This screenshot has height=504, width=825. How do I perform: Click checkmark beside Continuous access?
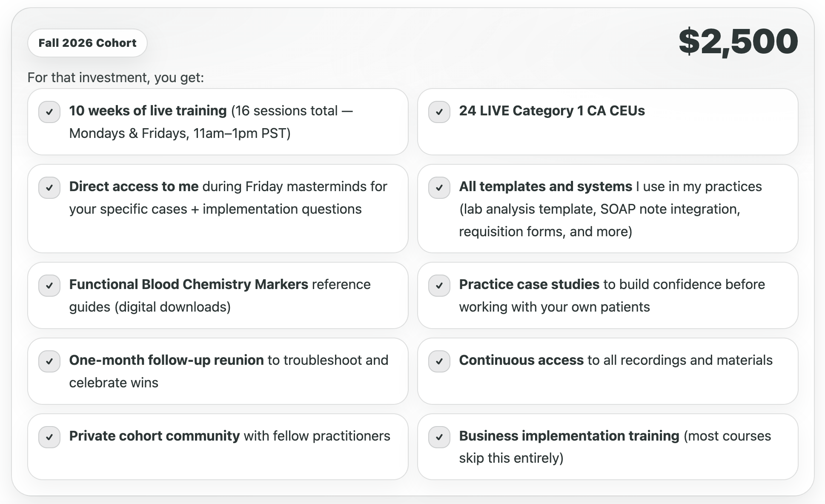[x=439, y=361]
